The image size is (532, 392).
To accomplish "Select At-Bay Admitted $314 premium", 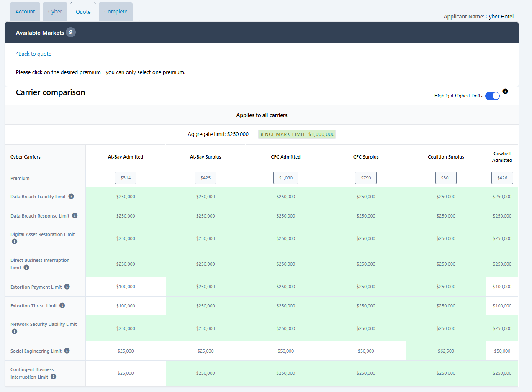I will pyautogui.click(x=126, y=178).
